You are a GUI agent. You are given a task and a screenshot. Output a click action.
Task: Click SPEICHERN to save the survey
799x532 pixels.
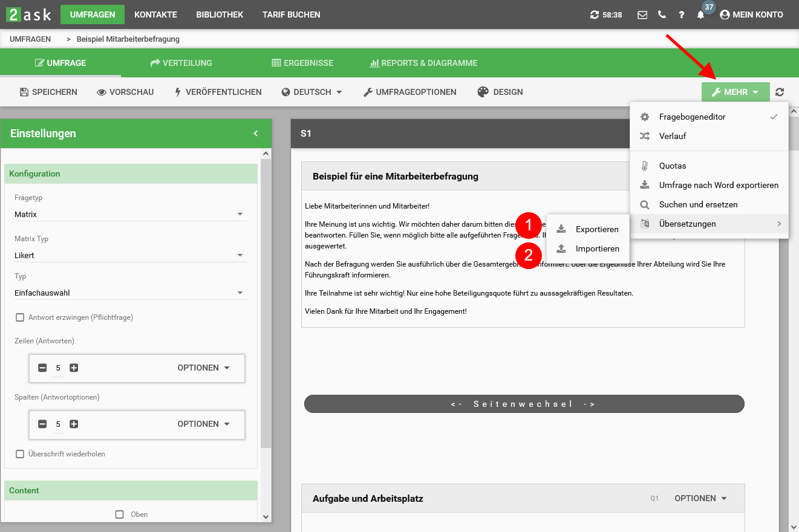pyautogui.click(x=48, y=92)
